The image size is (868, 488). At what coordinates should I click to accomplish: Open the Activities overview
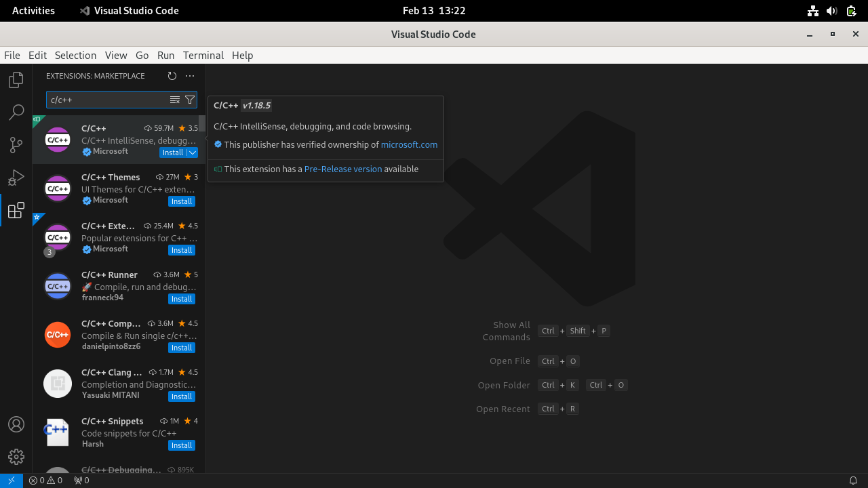[33, 10]
